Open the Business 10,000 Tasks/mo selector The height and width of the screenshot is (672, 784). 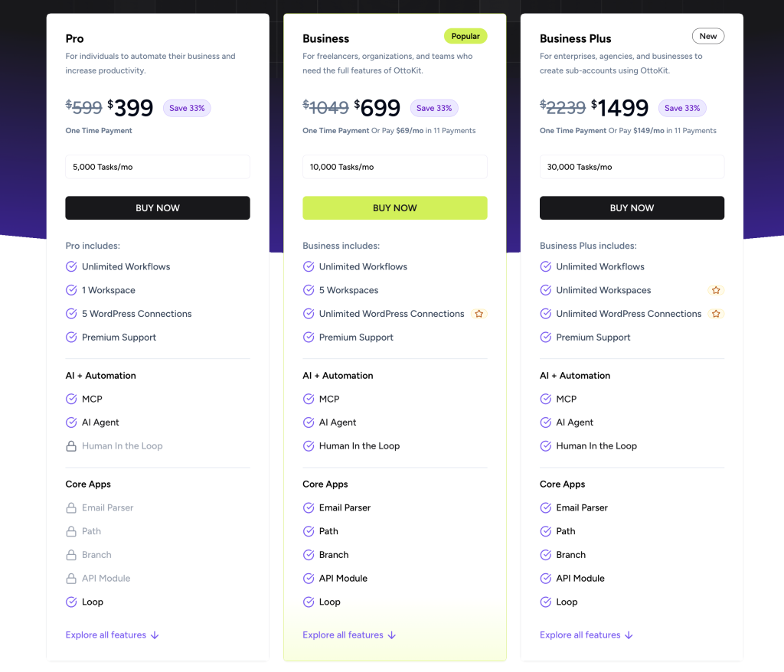point(395,167)
